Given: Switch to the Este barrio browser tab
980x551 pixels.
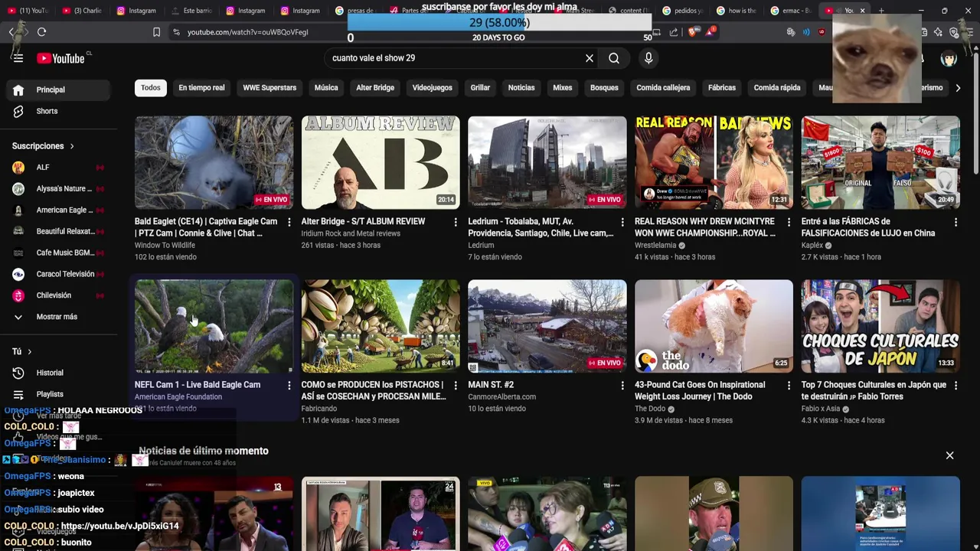Looking at the screenshot, I should click(191, 11).
